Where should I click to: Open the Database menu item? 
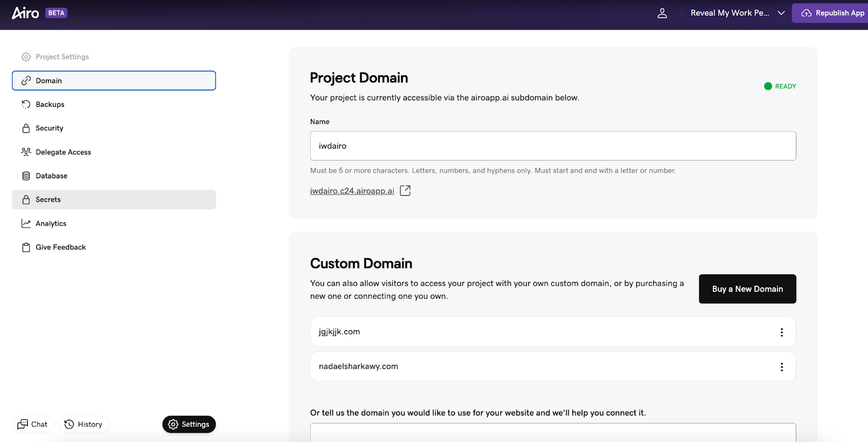tap(114, 176)
